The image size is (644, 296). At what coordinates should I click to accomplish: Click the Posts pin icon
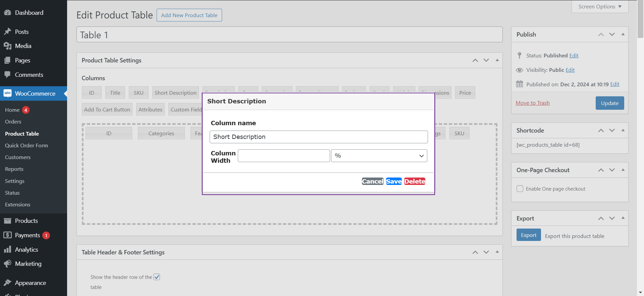coord(7,32)
